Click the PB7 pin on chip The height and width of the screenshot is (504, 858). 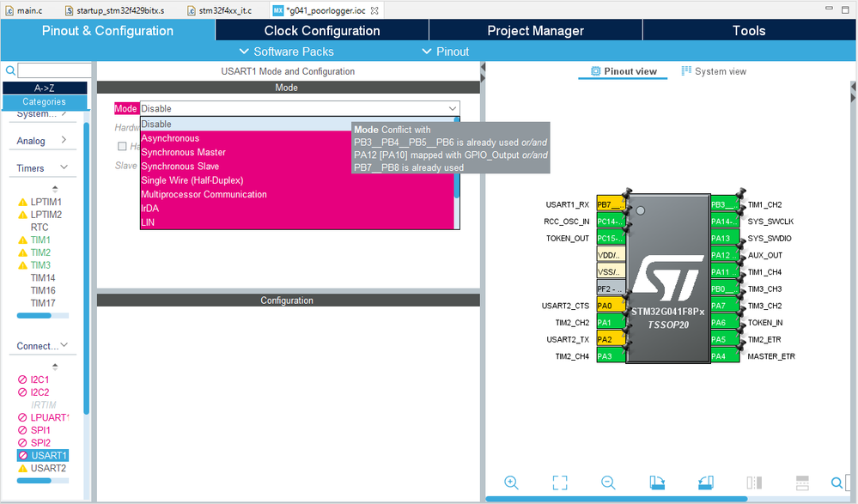point(611,204)
